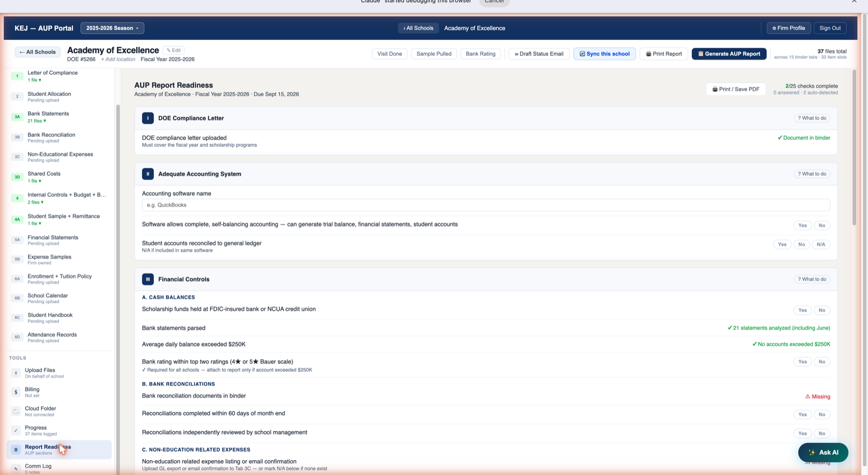
Task: Select No for reconciliations completed within 60 days
Action: [822, 414]
